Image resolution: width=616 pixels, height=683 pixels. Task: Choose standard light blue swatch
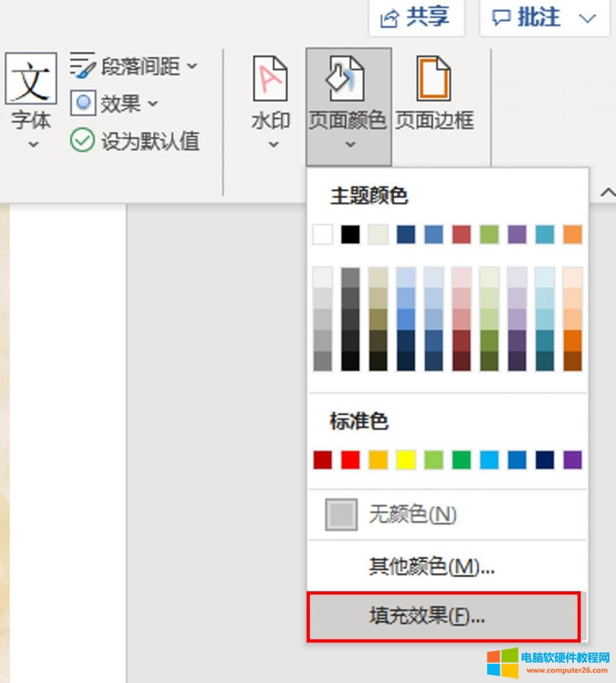pos(490,460)
